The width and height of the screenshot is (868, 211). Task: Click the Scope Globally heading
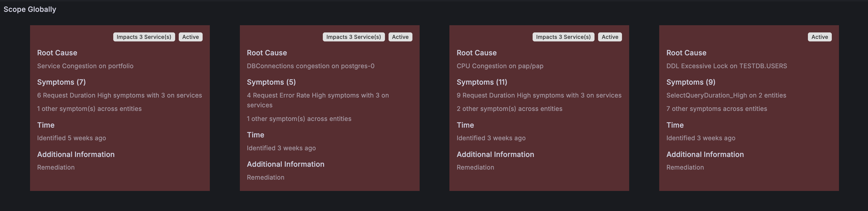30,9
